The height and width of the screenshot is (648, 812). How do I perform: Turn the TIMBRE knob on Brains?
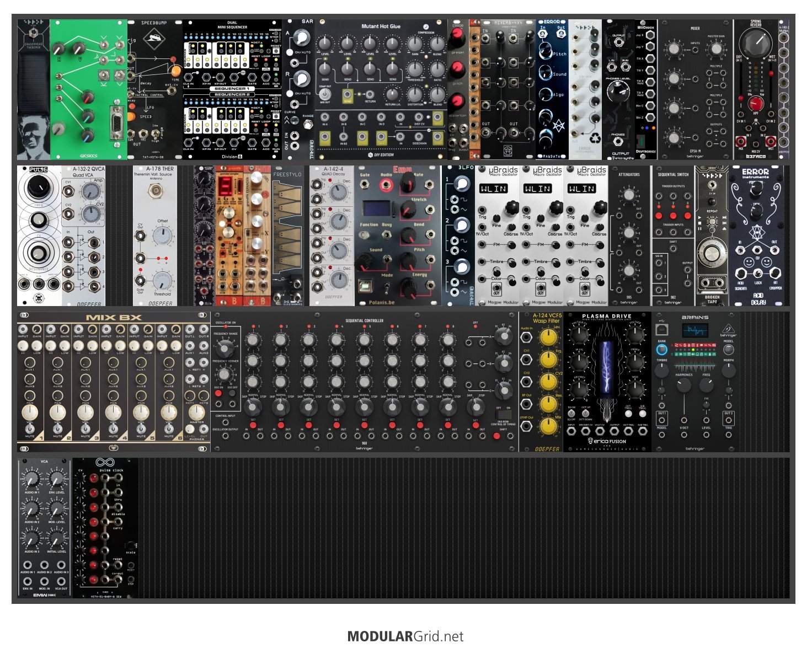point(662,370)
